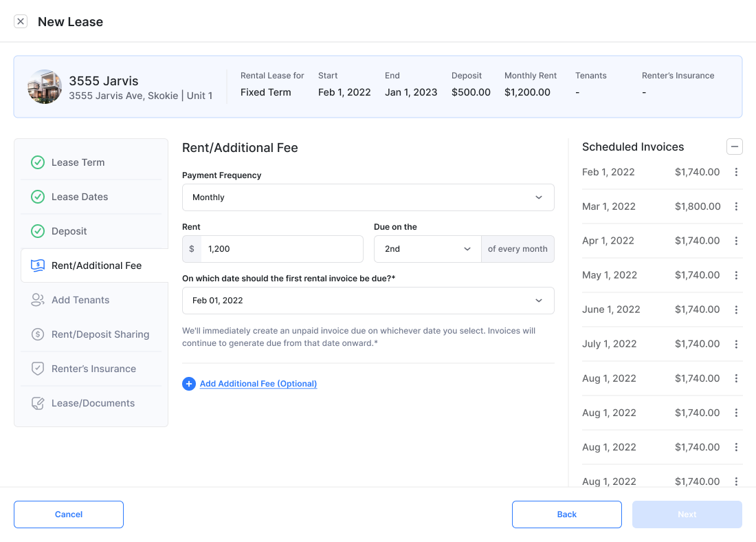
Task: Open the three-dot menu for June 1, 2022 invoice
Action: pyautogui.click(x=736, y=310)
